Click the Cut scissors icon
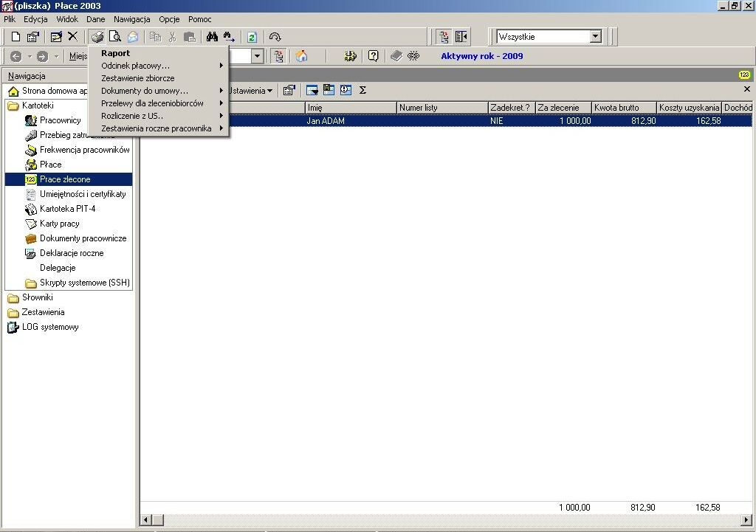Screen dimensions: 756x532 coord(172,37)
